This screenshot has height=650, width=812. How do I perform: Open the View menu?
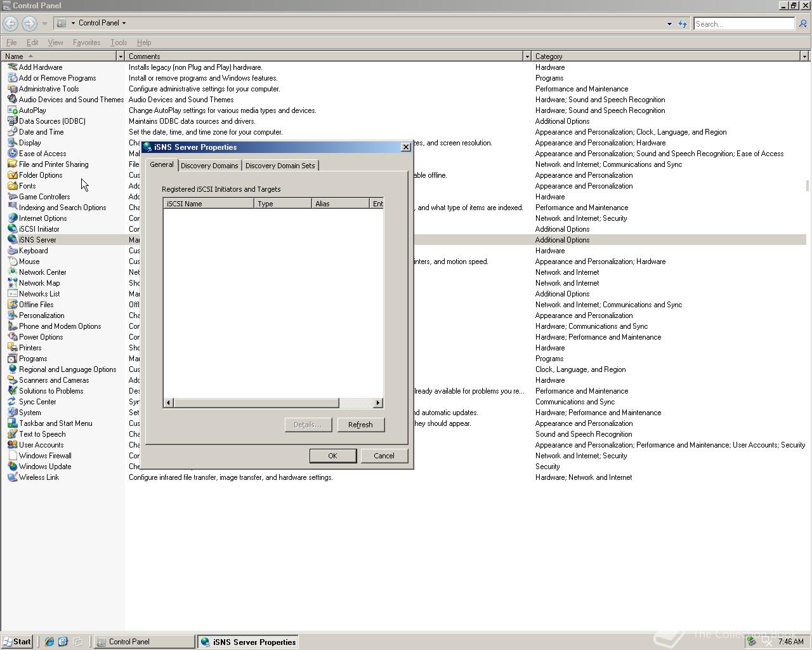[x=55, y=43]
